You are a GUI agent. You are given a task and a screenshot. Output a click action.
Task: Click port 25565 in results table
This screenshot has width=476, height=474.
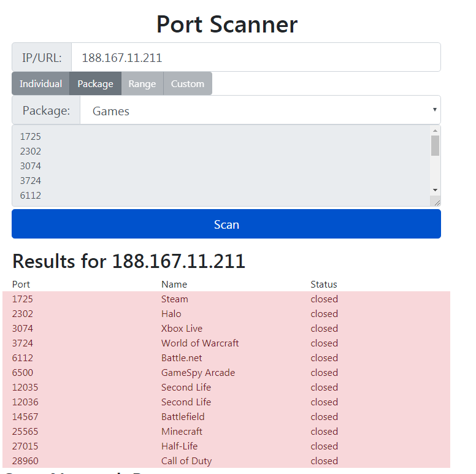click(x=25, y=432)
